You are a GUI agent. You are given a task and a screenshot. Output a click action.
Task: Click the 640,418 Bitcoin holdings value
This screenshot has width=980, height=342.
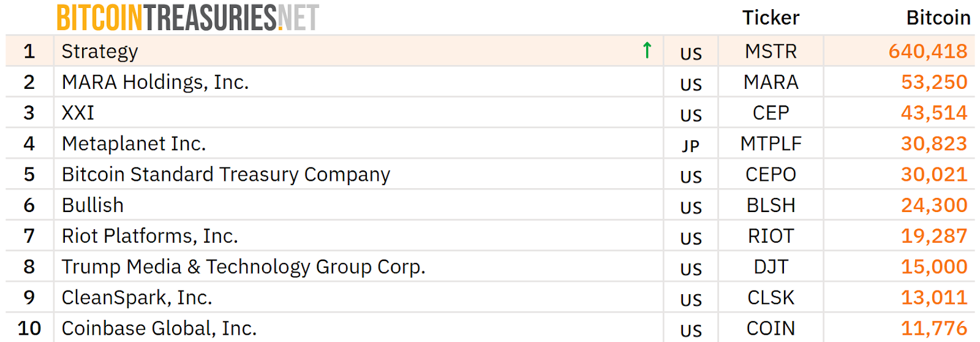point(927,51)
